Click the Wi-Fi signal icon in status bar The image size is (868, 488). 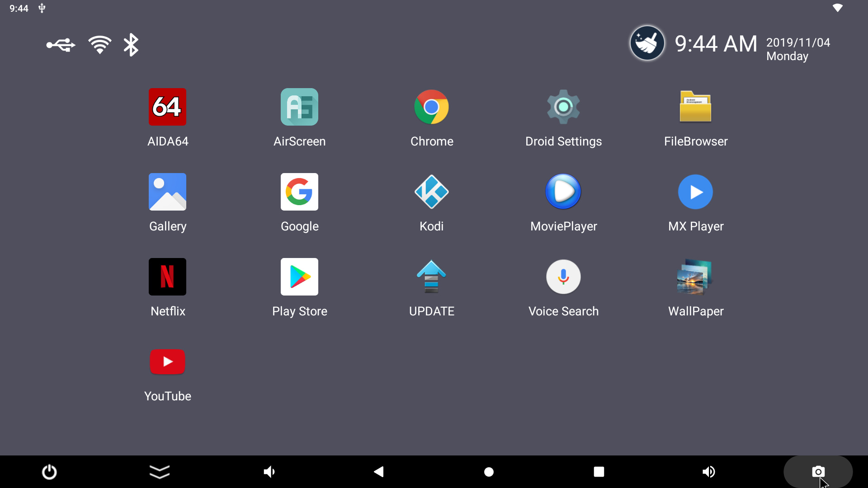click(x=838, y=8)
